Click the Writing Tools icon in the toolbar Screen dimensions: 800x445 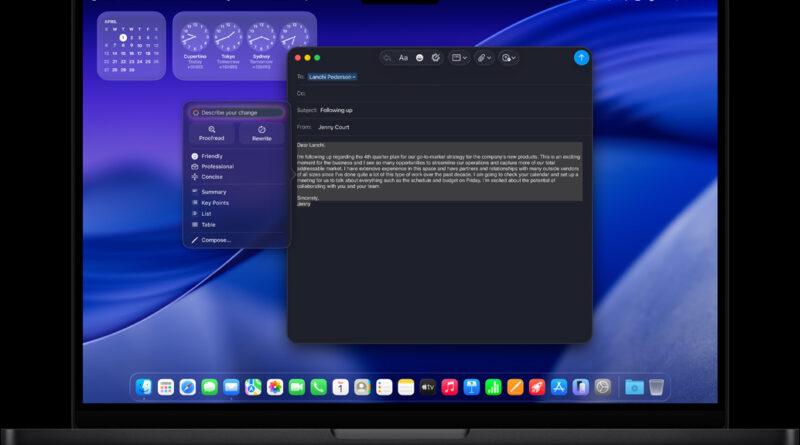point(435,58)
